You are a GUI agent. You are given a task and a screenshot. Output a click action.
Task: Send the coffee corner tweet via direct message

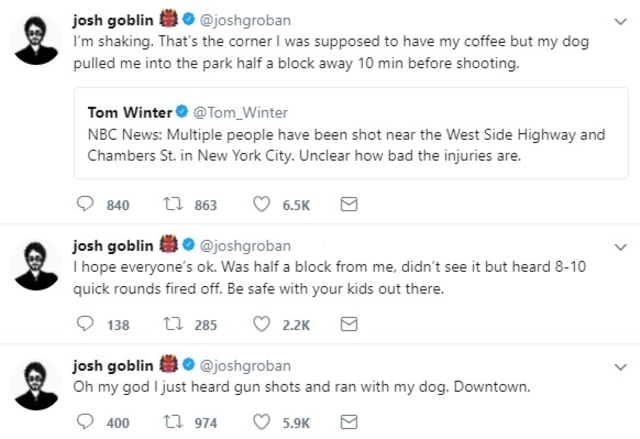[349, 205]
